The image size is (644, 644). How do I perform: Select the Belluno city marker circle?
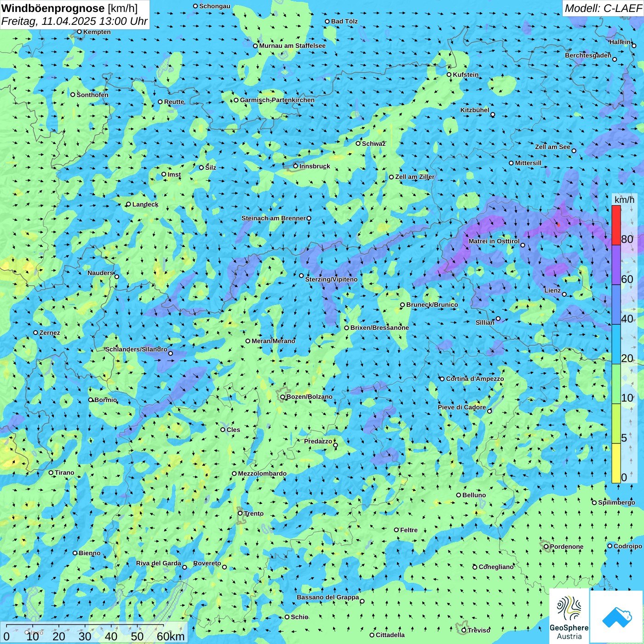459,495
